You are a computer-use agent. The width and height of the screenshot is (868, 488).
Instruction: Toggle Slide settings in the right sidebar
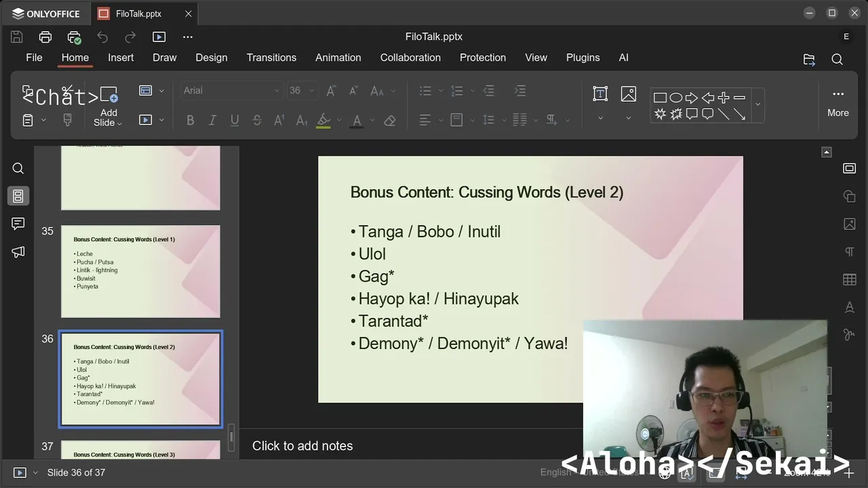tap(849, 168)
